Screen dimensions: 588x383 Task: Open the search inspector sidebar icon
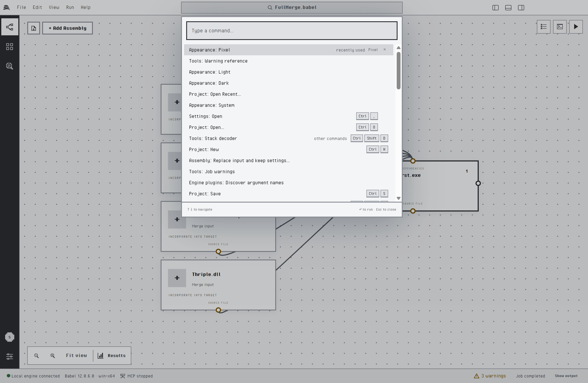coord(10,66)
